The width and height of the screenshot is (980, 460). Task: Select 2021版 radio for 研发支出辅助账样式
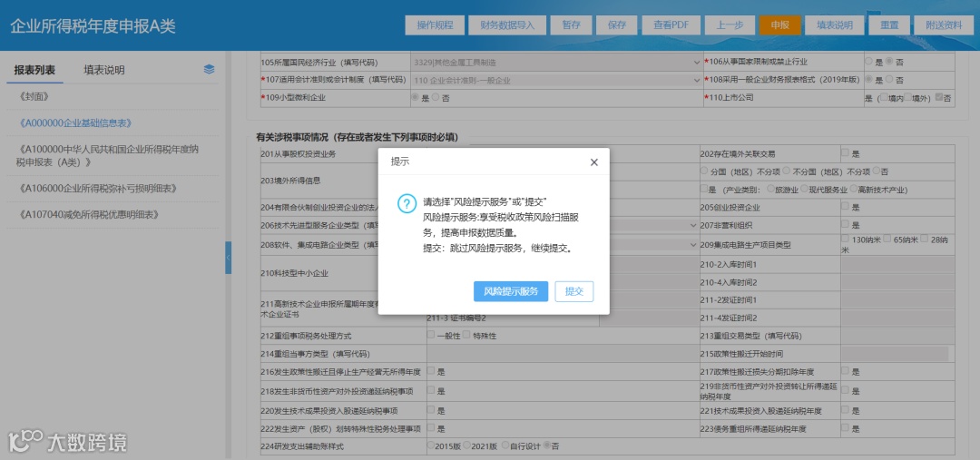(x=466, y=445)
